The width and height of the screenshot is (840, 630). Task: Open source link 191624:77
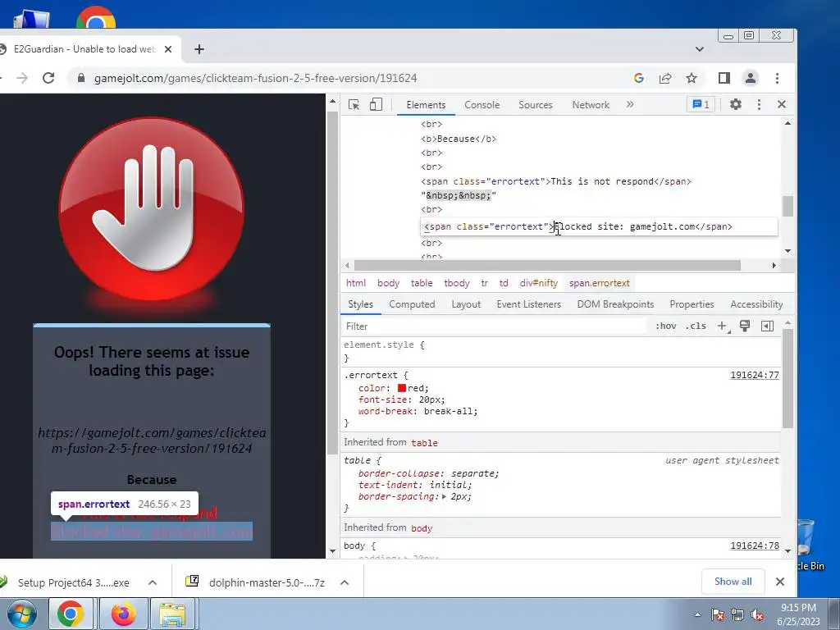[x=755, y=375]
